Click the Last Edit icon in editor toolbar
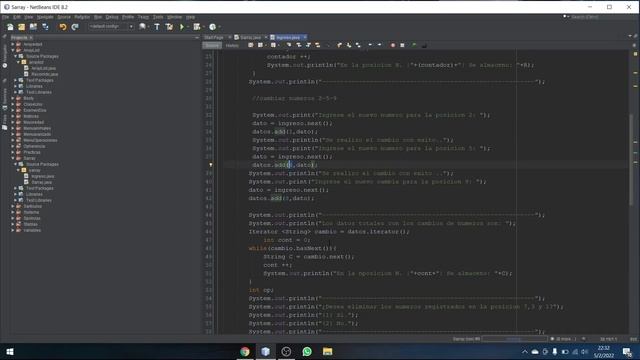Viewport: 640px width, 360px height. (x=251, y=45)
